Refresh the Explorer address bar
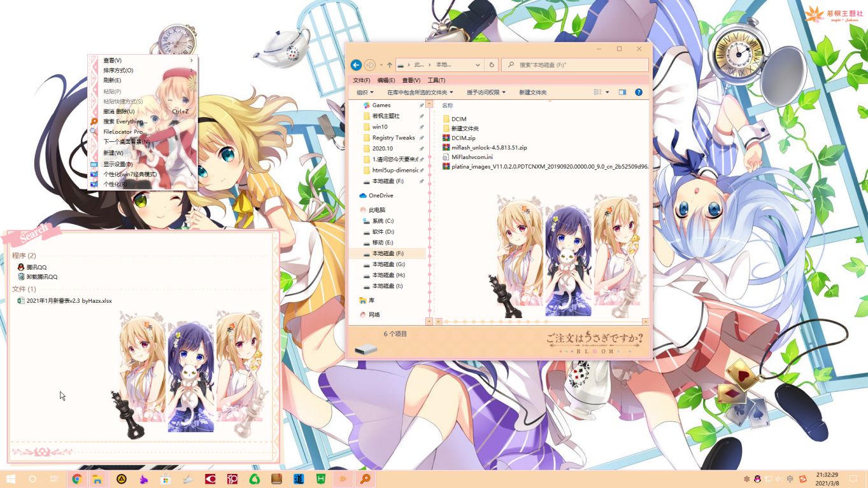The image size is (868, 488). click(492, 65)
